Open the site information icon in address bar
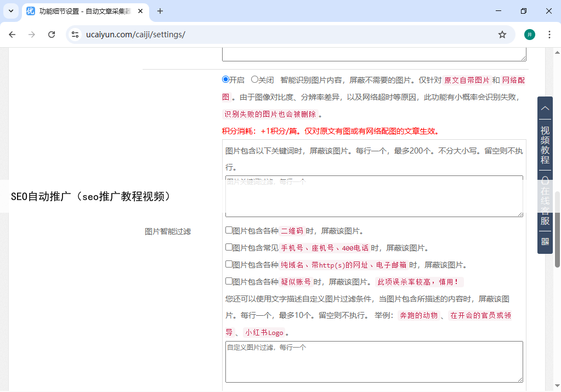561x392 pixels. 76,35
